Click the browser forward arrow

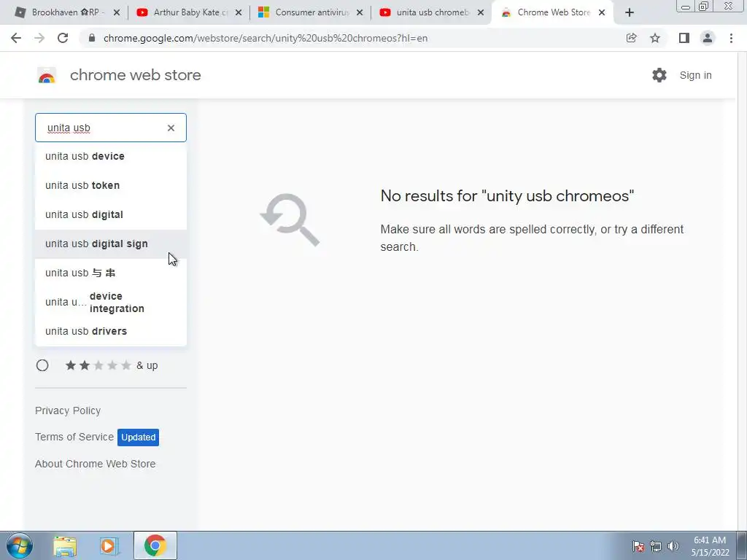tap(39, 38)
